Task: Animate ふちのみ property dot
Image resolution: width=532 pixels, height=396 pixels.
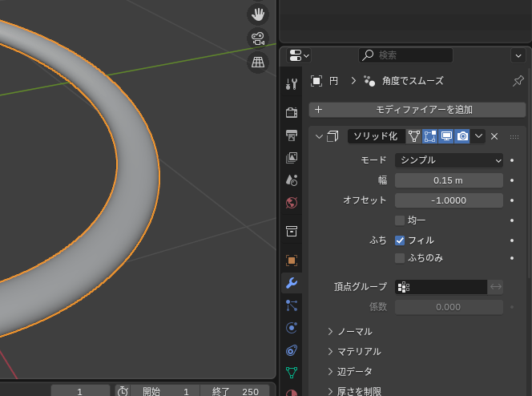Action: click(512, 258)
